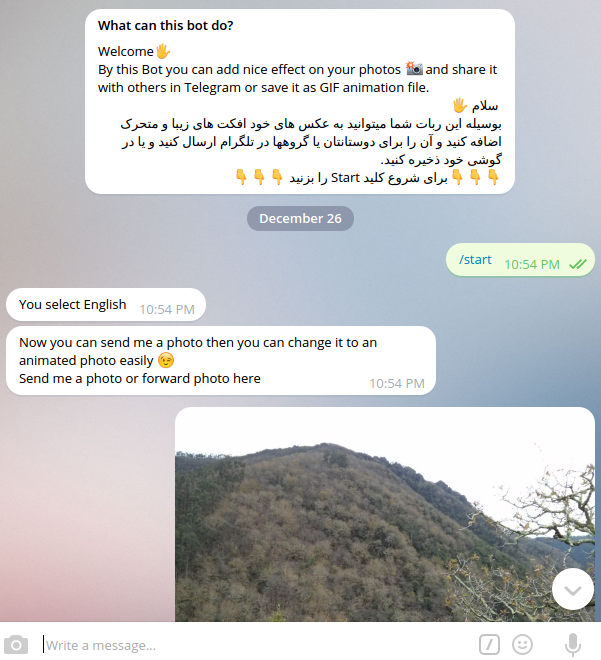Screen dimensions: 601x660
Task: Open the emoji smiley picker
Action: (x=522, y=644)
